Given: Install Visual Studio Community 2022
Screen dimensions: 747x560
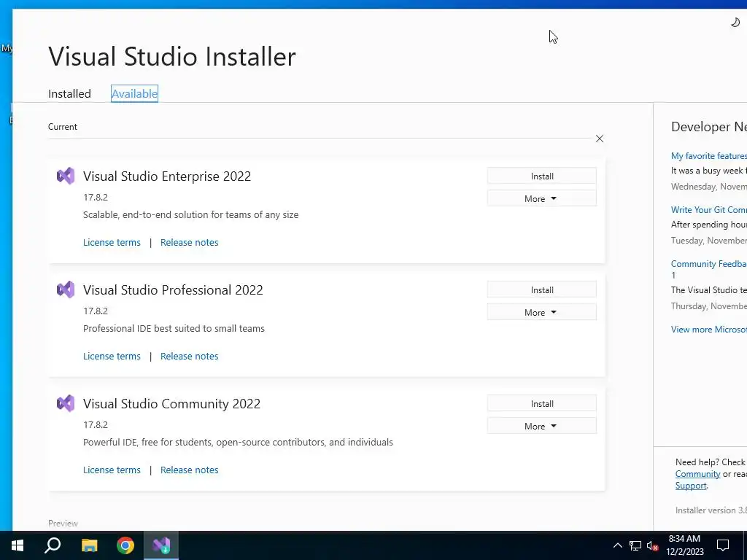Looking at the screenshot, I should (x=542, y=403).
